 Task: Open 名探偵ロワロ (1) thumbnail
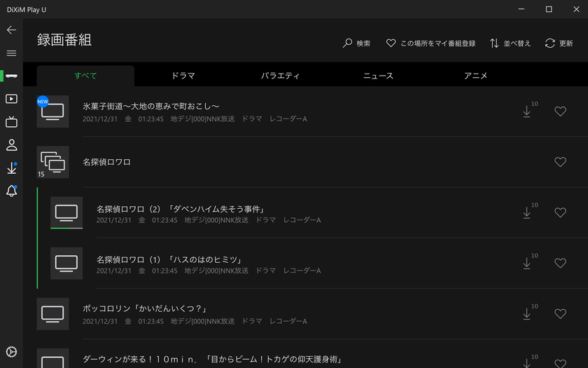(66, 264)
